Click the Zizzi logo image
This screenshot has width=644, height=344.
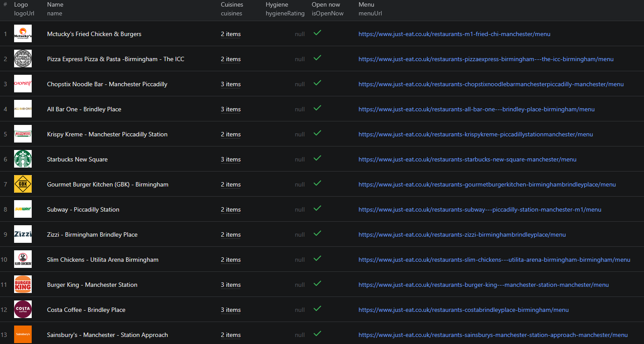tap(23, 234)
